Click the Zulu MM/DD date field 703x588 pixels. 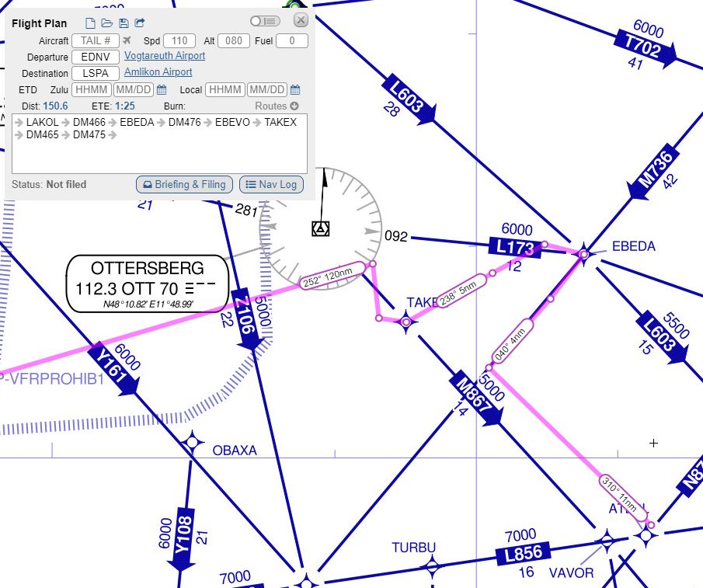[x=133, y=89]
